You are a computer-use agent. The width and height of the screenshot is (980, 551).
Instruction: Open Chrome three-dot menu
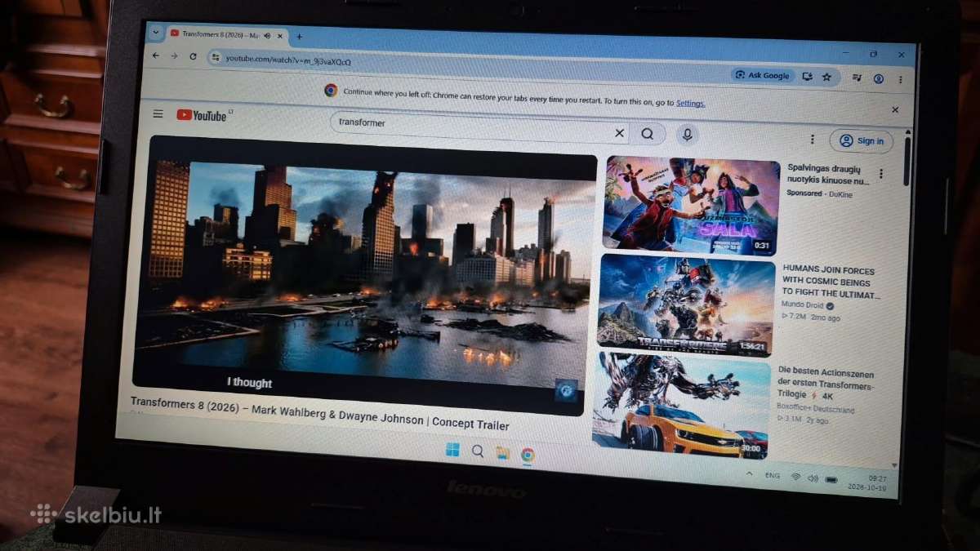[x=900, y=80]
